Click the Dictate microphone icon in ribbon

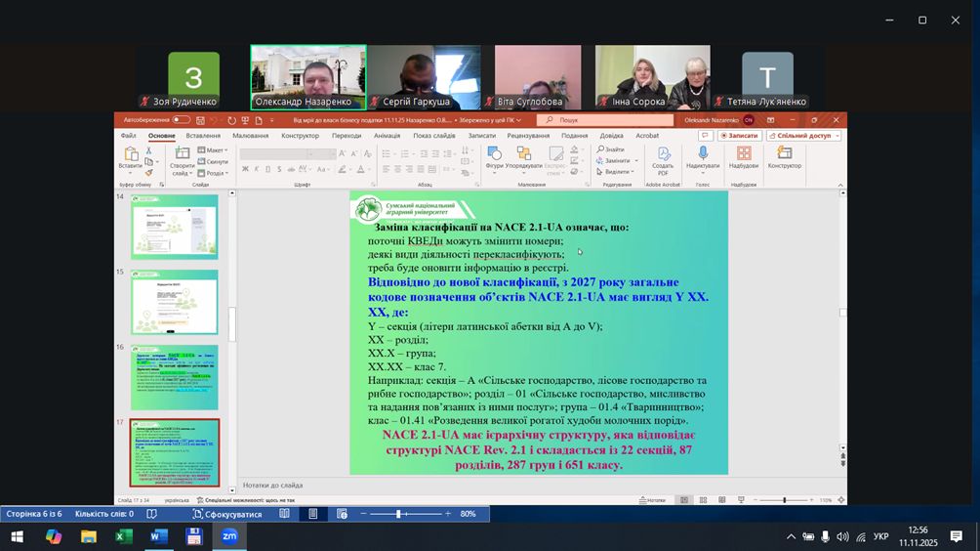coord(703,155)
